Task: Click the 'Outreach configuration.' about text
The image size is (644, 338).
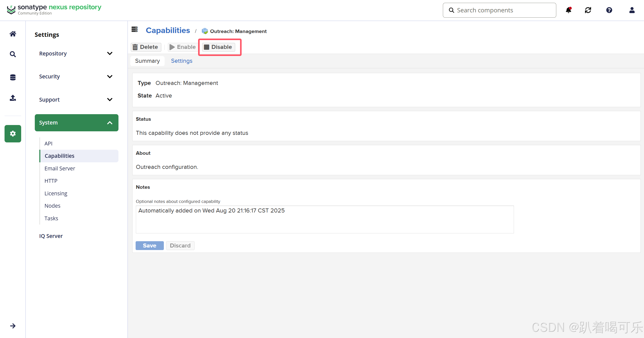Action: [x=167, y=167]
